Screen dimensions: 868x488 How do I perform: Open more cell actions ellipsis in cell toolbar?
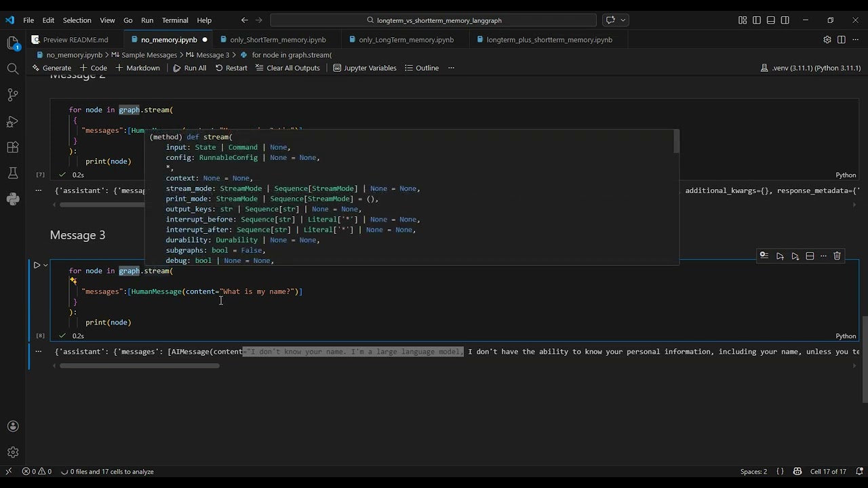[x=823, y=256]
